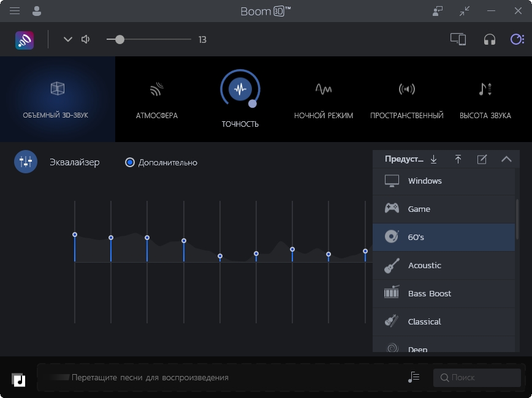
Task: Select the Дополнительно radio button
Action: click(x=130, y=162)
